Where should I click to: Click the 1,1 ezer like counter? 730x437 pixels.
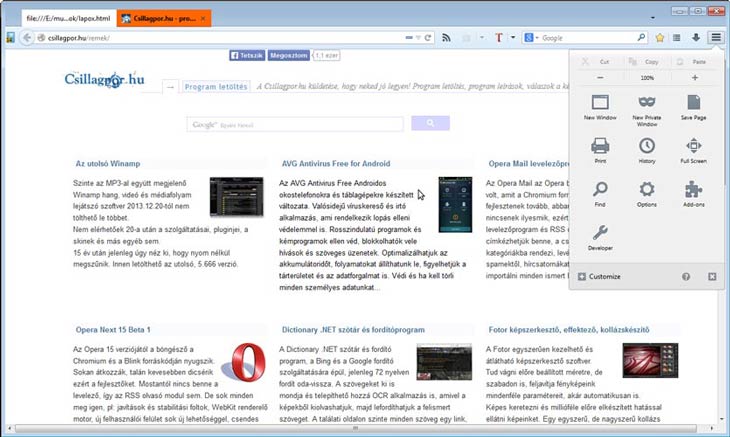(x=326, y=55)
